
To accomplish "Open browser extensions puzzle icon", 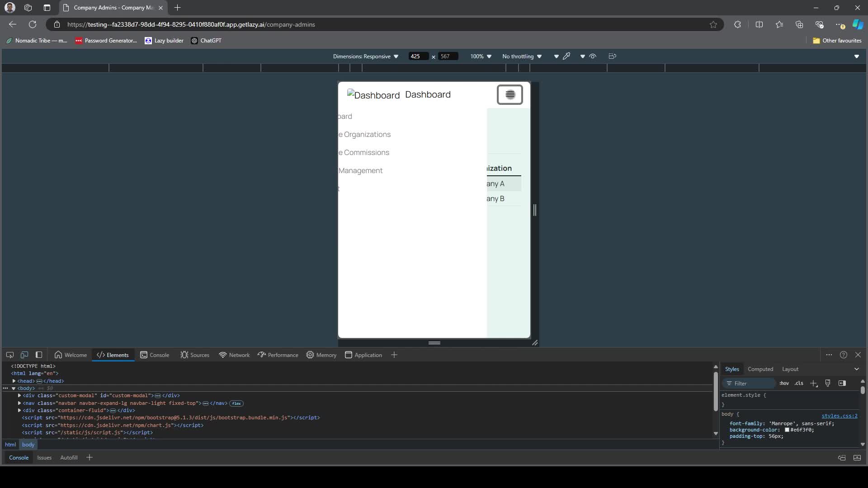I will pyautogui.click(x=737, y=24).
